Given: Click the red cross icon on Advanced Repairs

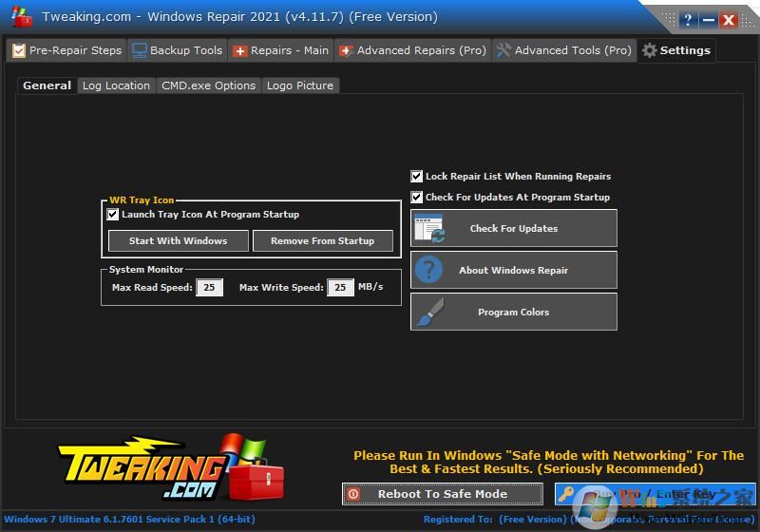Looking at the screenshot, I should [346, 51].
